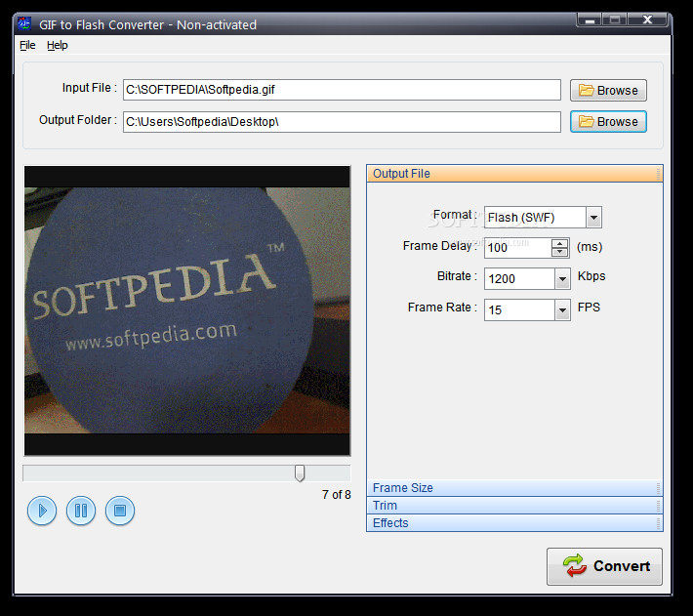Viewport: 693px width, 616px height.
Task: Browse for the input file
Action: tap(608, 90)
